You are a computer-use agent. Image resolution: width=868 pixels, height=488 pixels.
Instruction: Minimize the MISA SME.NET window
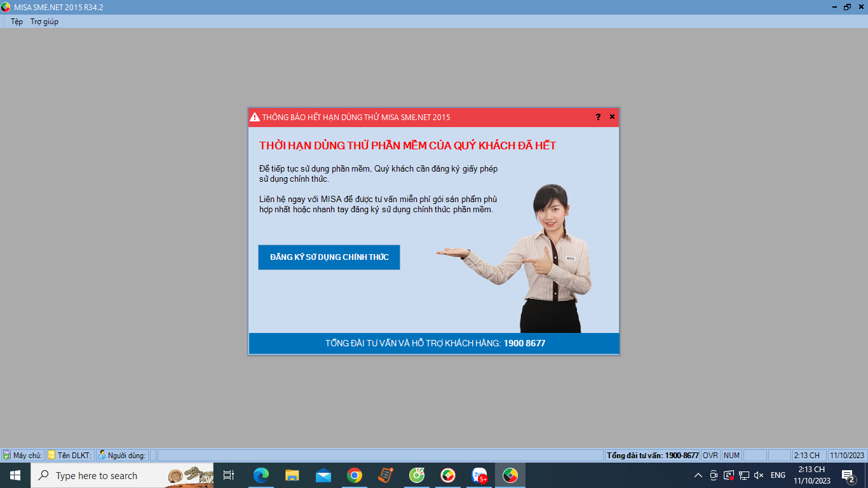834,7
